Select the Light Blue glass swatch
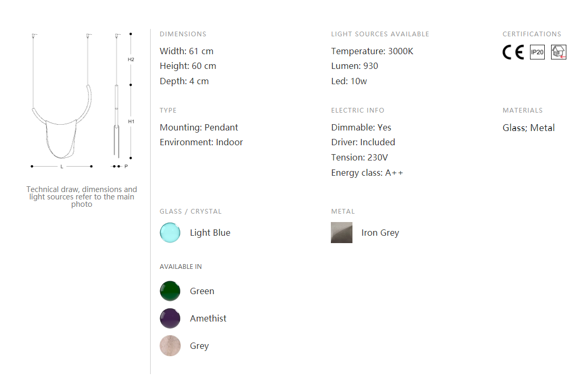Screen dimensions: 579x392 (x=170, y=233)
